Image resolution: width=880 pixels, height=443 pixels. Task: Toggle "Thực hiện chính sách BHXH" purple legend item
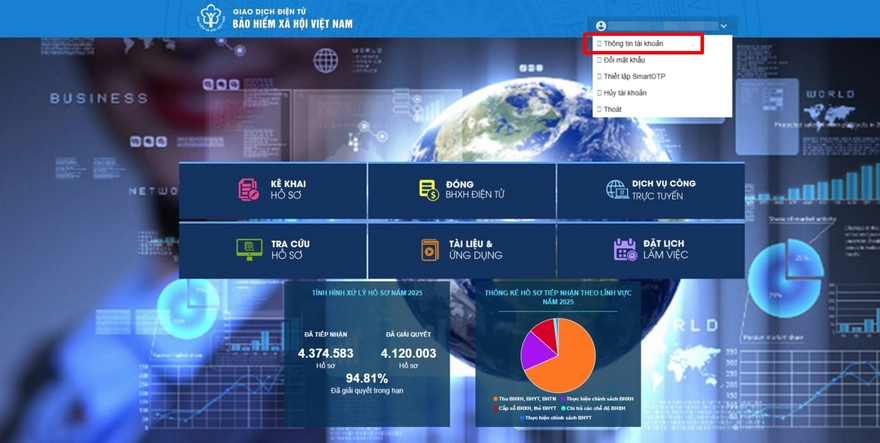click(x=605, y=398)
